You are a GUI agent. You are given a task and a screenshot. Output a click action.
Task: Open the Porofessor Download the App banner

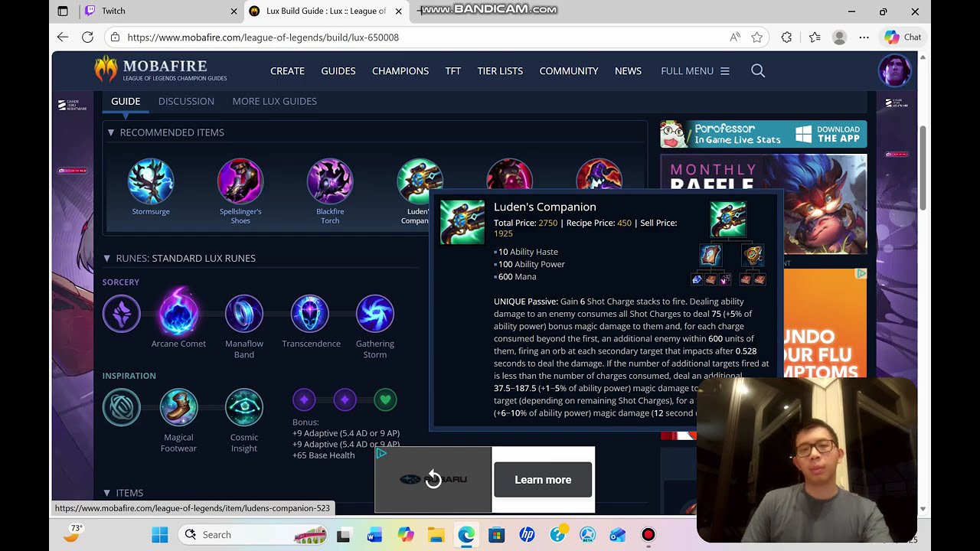763,134
